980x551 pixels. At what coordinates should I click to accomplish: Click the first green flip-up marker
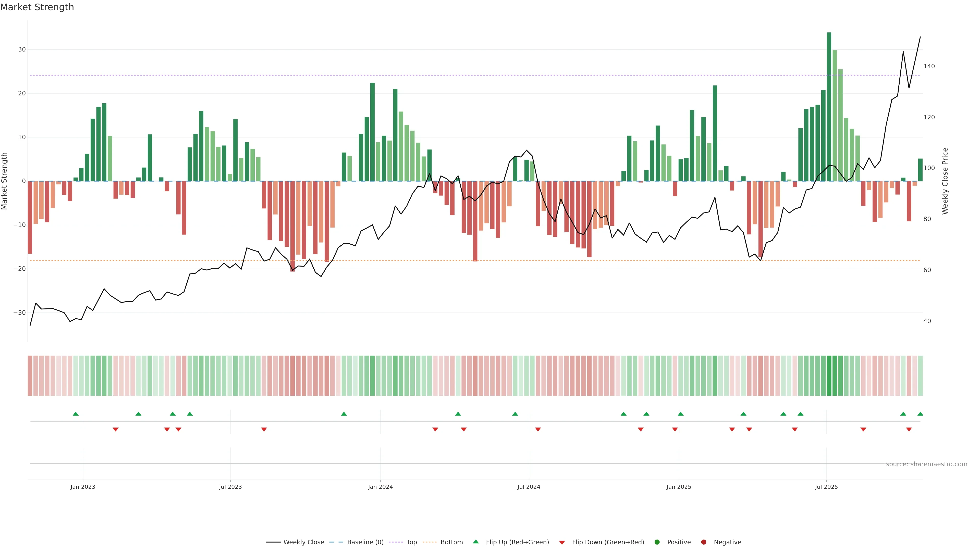76,414
